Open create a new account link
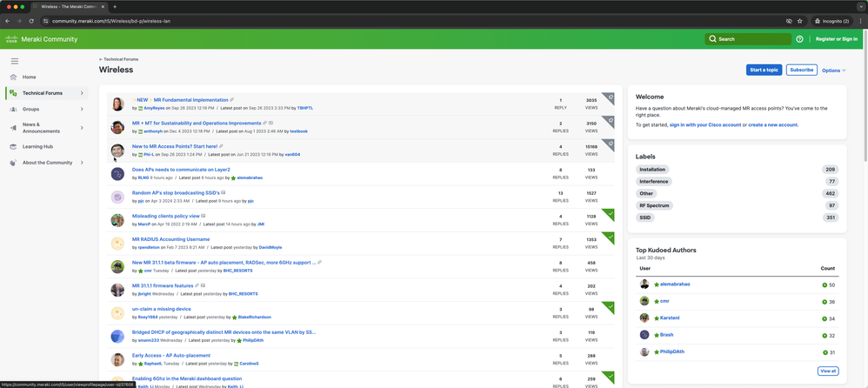868x388 pixels. [x=773, y=125]
